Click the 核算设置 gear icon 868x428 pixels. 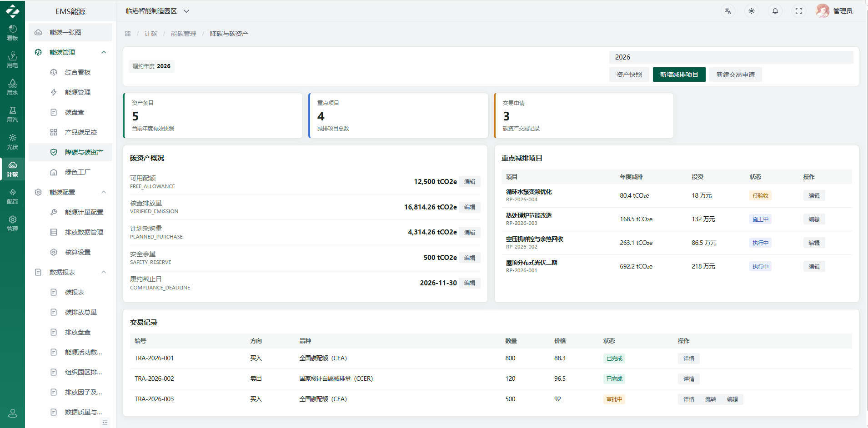pos(54,252)
